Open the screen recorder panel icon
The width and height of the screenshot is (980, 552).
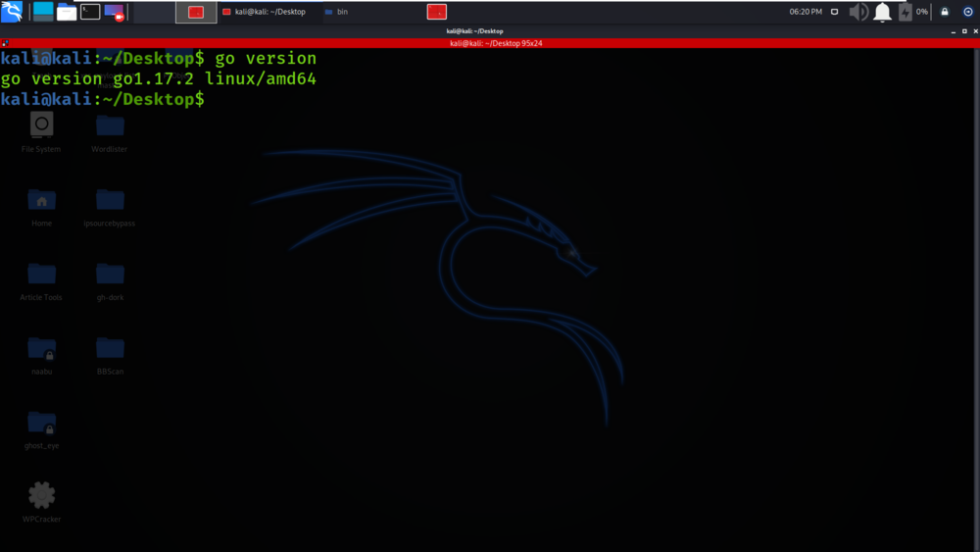click(115, 12)
